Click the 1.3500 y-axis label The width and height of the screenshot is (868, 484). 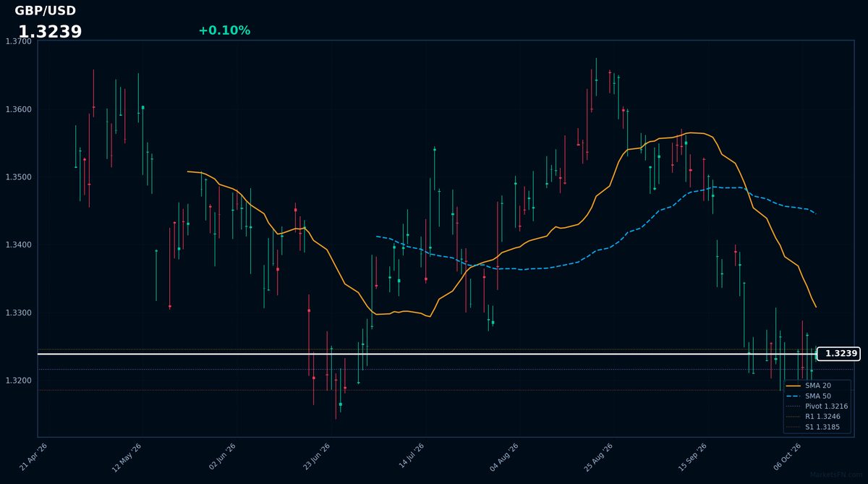pos(19,177)
